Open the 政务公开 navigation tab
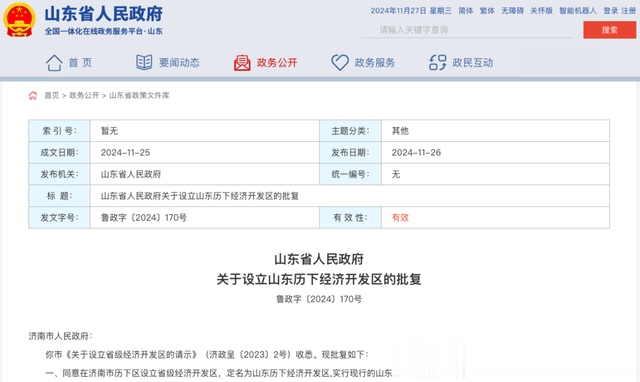 277,63
